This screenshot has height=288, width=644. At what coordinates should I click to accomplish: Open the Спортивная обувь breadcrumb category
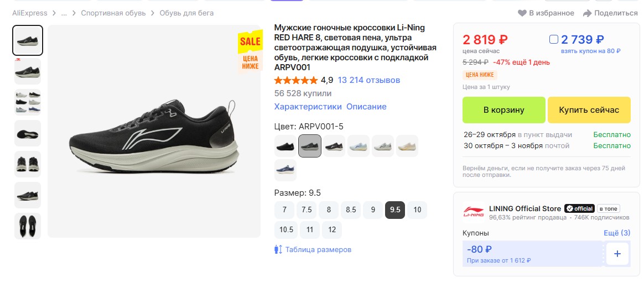[x=113, y=13]
